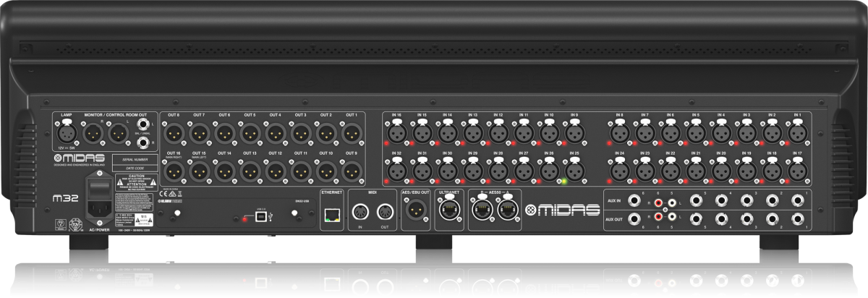Click the IN 25 XLR input
Image resolution: width=868 pixels, height=298 pixels.
[574, 171]
